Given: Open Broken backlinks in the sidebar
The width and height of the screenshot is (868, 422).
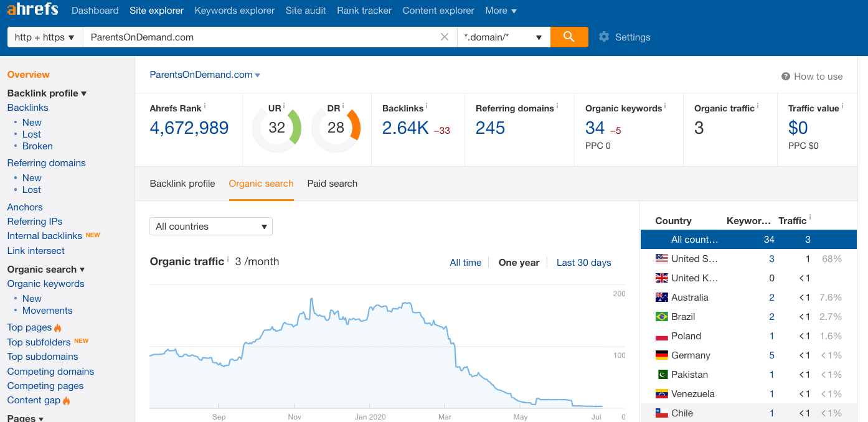Looking at the screenshot, I should click(x=37, y=146).
